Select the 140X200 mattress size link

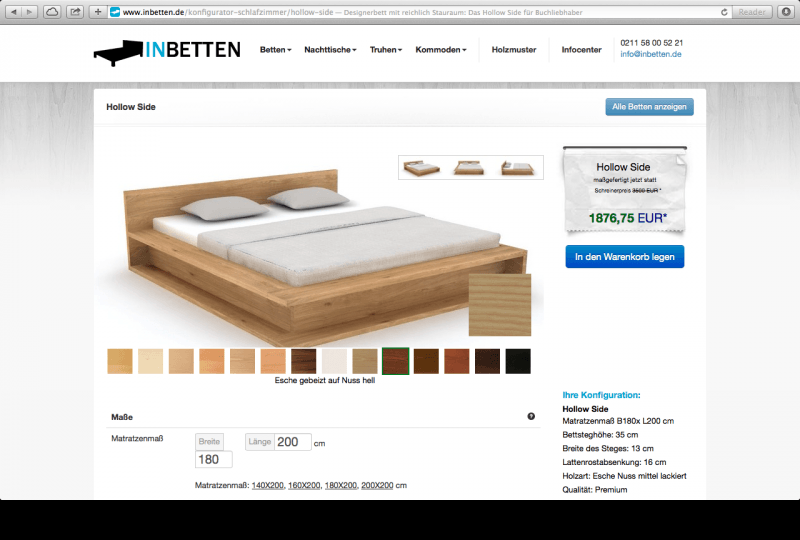267,485
